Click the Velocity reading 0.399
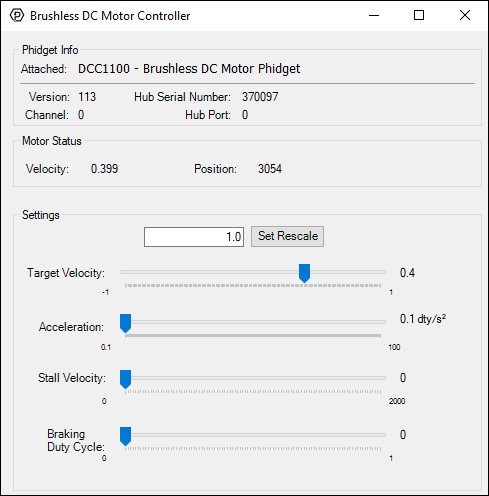Image resolution: width=489 pixels, height=496 pixels. coord(104,169)
